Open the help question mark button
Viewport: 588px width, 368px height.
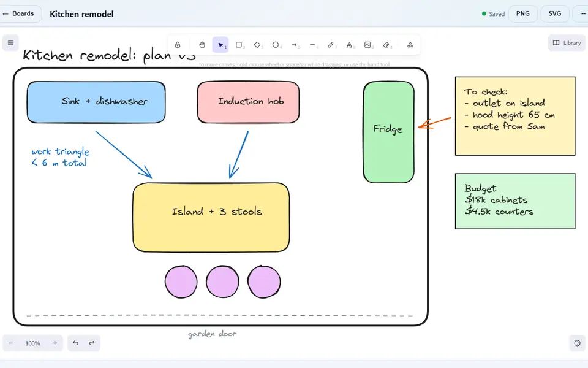577,343
